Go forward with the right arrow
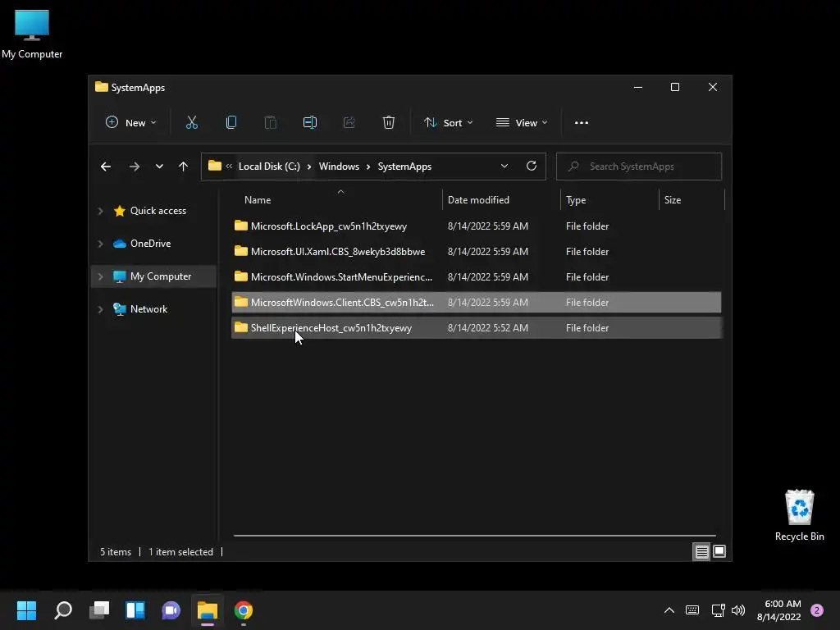 [x=135, y=167]
